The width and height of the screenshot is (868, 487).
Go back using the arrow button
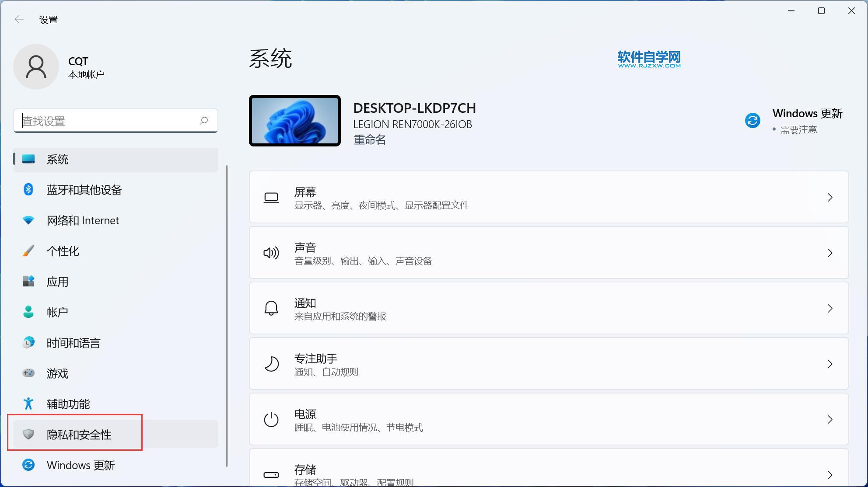pos(19,19)
